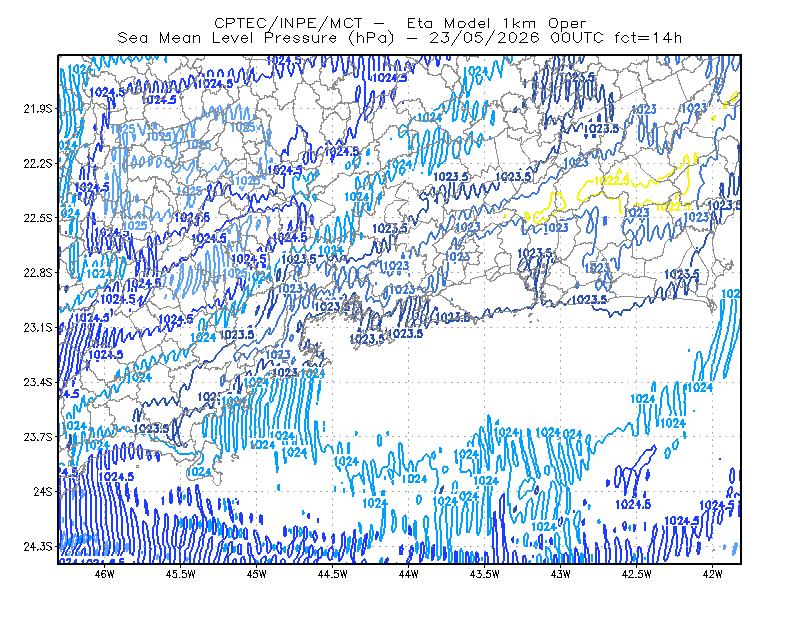Click the 24.3S latitude axis label
Screen dimensions: 800x618
(x=38, y=546)
